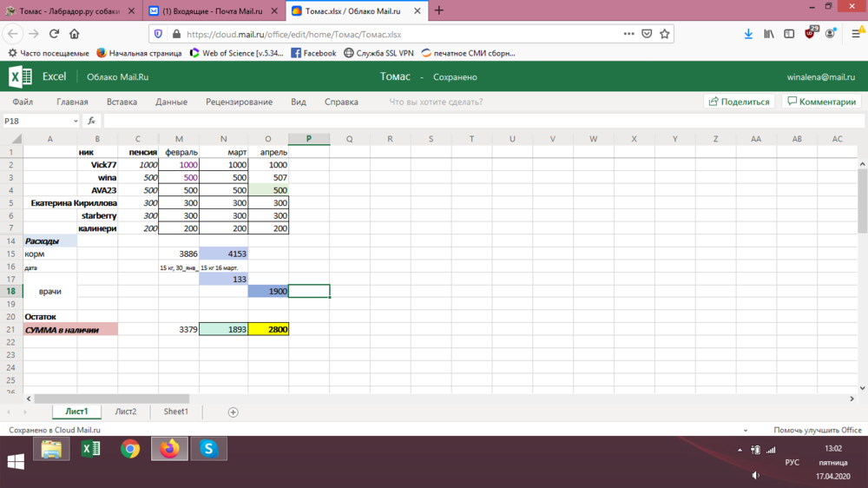Add a new sheet with plus icon
The image size is (868, 488).
tap(233, 412)
